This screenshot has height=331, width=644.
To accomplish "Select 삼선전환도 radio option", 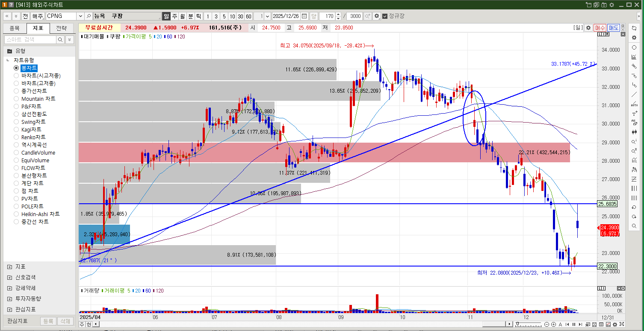I will 16,114.
